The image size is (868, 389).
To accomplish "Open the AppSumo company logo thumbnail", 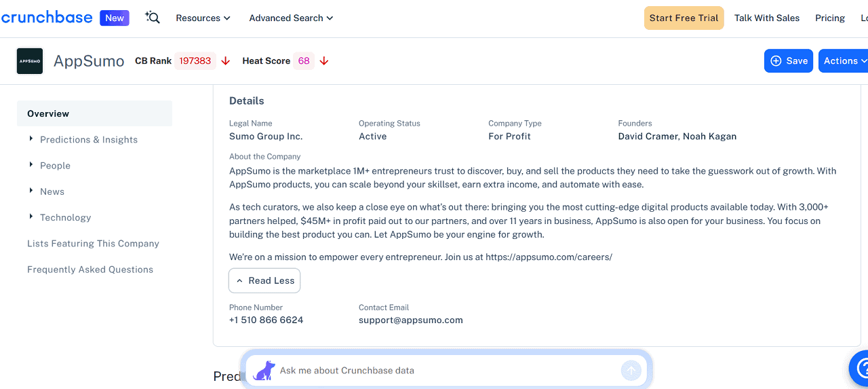I will tap(30, 61).
